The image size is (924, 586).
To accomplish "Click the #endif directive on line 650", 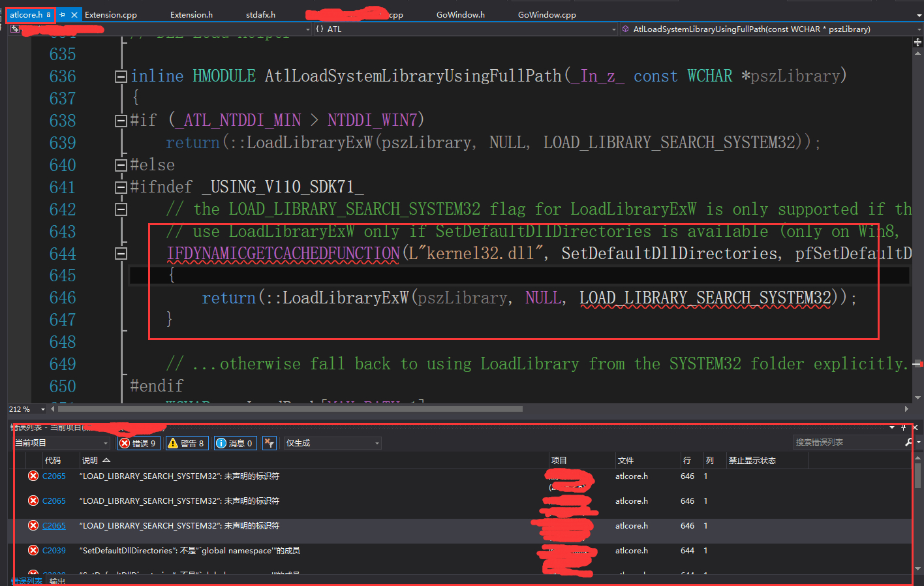I will 157,386.
